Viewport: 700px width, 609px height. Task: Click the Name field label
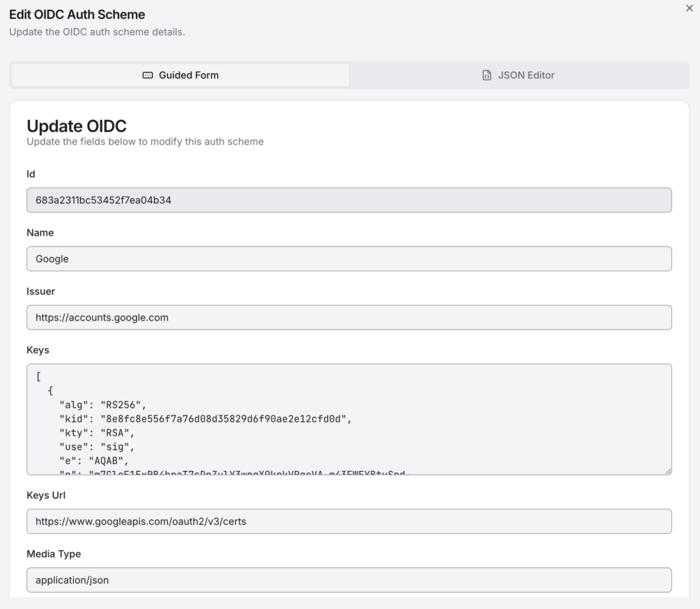point(40,233)
